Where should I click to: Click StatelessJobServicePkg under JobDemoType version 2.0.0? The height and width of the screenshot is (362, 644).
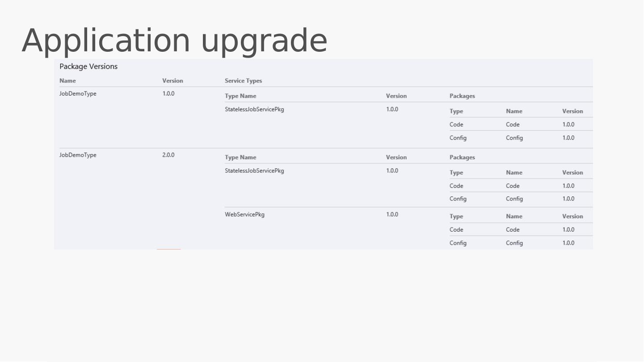[254, 171]
